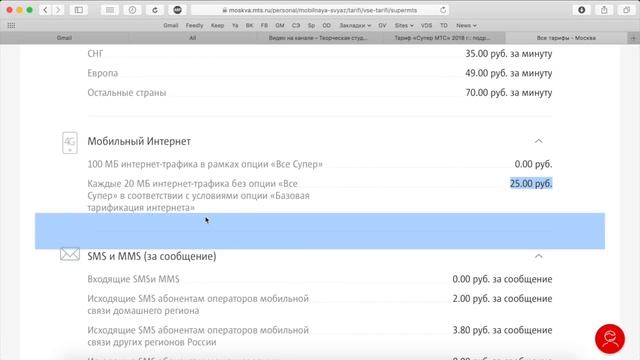Open the GM bookmark

(280, 25)
